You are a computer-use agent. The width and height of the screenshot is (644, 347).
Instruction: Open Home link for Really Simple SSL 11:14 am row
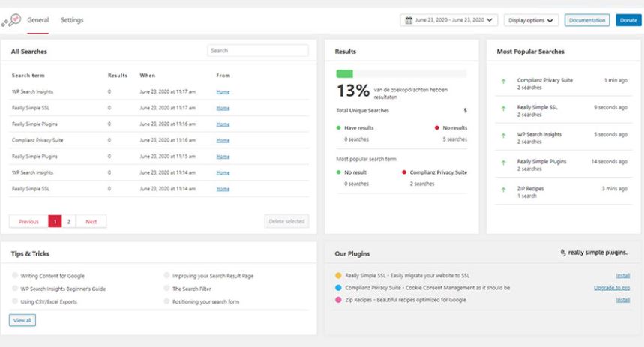tap(223, 189)
